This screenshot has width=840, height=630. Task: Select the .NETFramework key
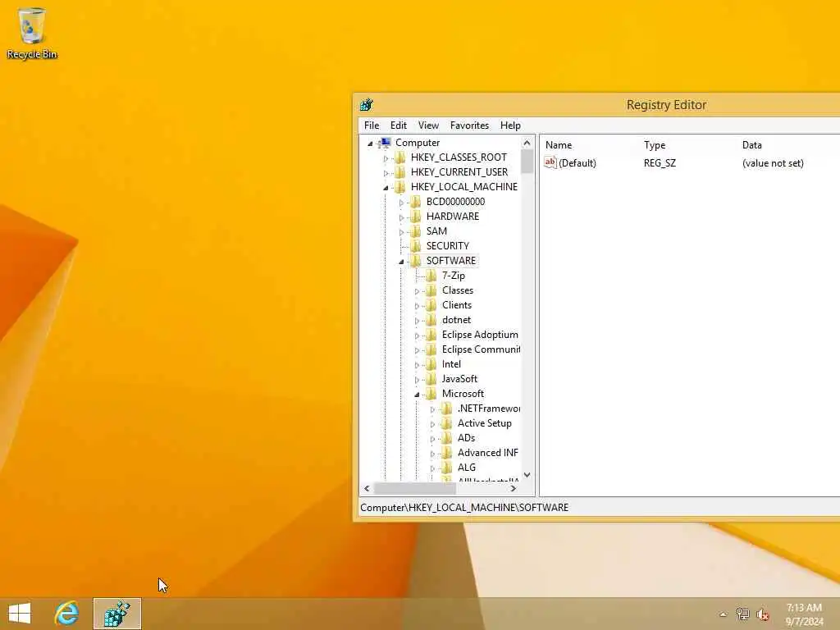click(488, 409)
